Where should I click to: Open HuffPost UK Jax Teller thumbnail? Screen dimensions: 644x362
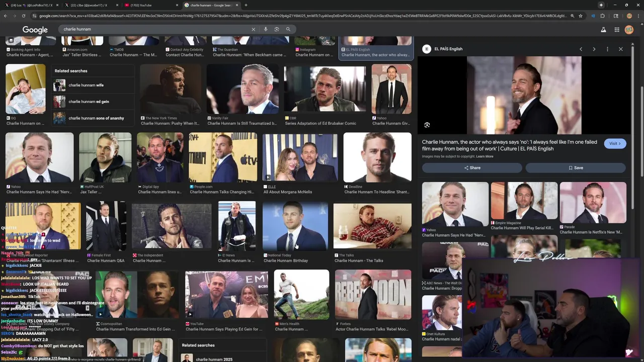[x=105, y=157]
